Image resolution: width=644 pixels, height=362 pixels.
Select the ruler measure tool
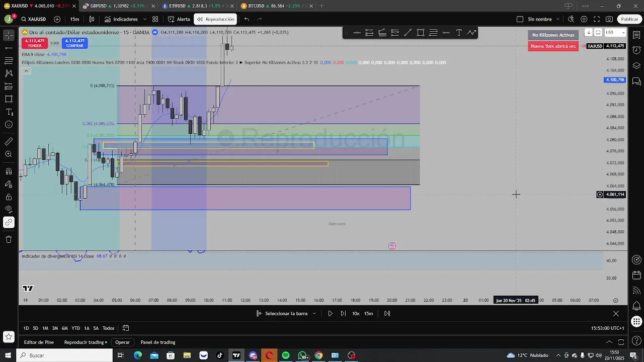point(9,142)
